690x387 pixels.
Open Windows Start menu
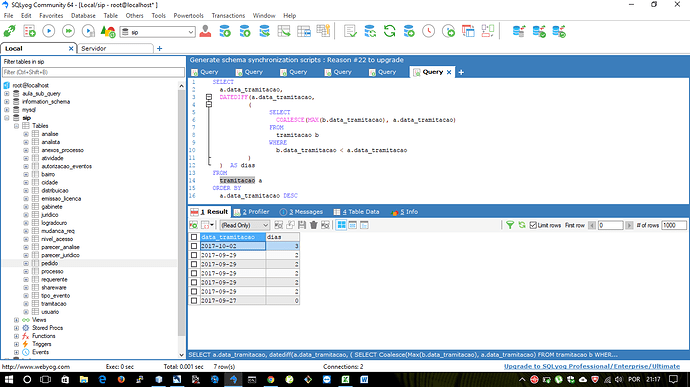point(8,379)
